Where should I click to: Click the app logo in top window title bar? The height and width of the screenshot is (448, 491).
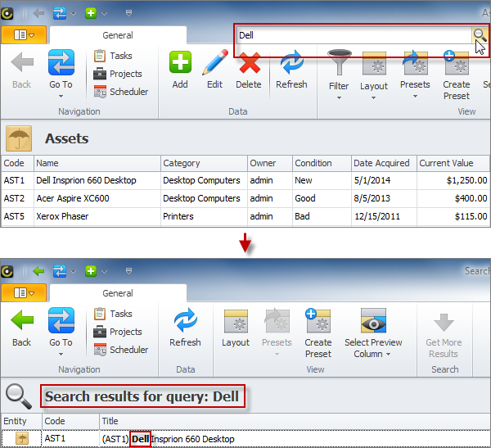point(7,13)
